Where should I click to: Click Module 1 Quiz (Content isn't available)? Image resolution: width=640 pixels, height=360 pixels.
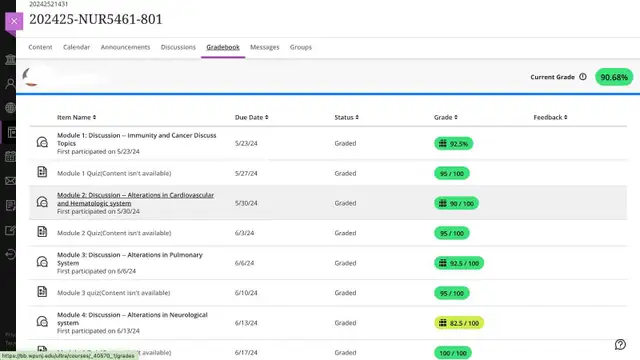pos(114,173)
